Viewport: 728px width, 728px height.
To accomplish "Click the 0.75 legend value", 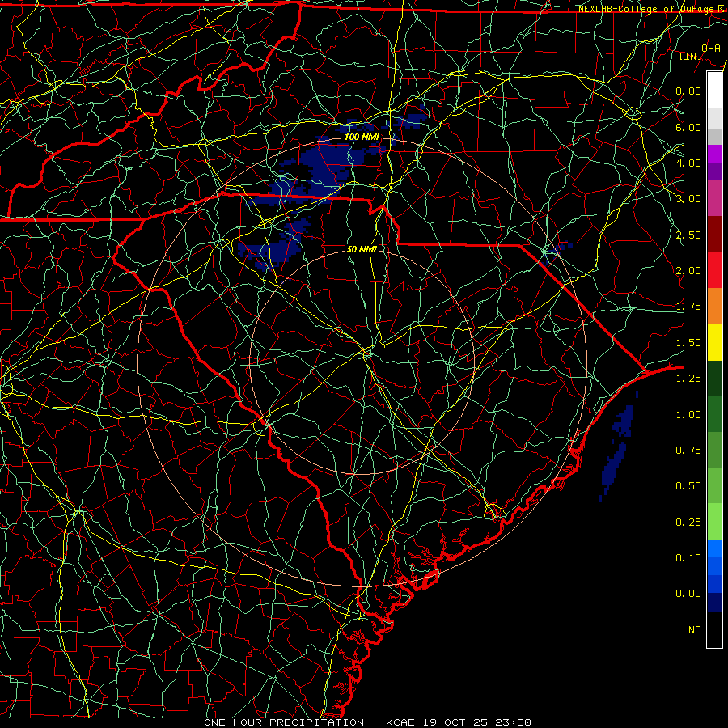I will coord(688,451).
